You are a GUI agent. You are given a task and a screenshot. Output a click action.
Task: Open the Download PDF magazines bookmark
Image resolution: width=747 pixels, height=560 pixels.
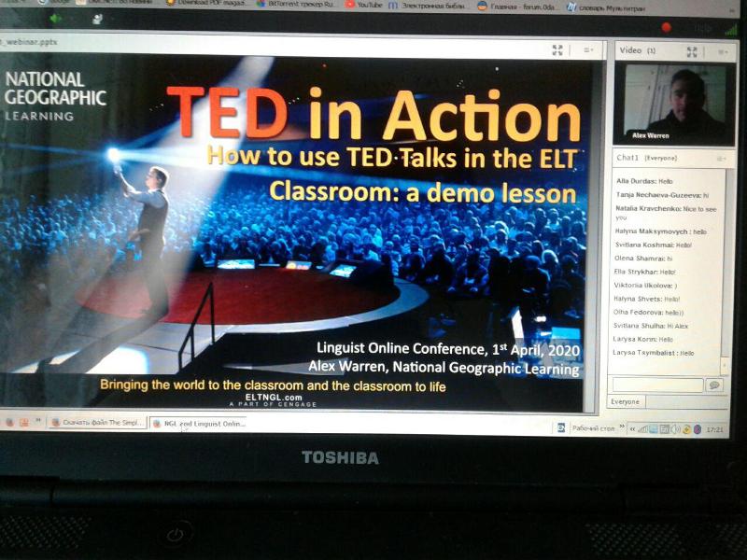coord(206,4)
